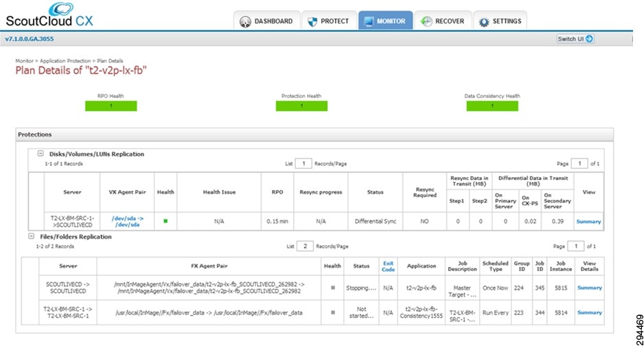The image size is (644, 346).
Task: Click the Protection Health green bar
Action: click(x=301, y=106)
